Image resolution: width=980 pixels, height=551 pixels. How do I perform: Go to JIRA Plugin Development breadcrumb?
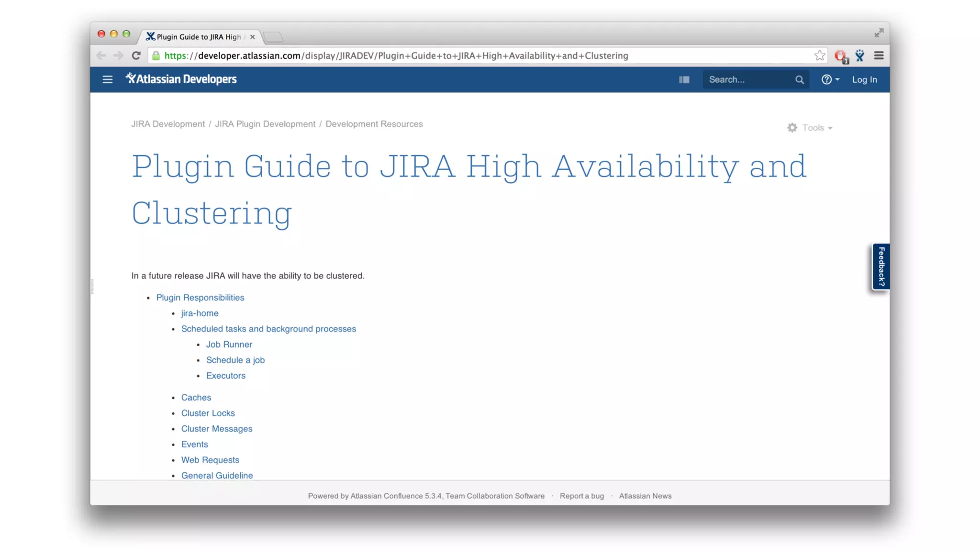pyautogui.click(x=265, y=124)
